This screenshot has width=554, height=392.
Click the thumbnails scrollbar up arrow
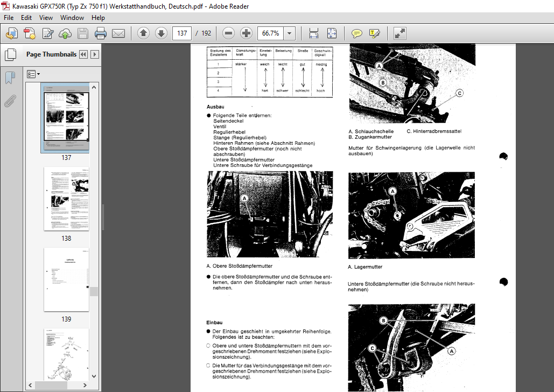[x=94, y=87]
